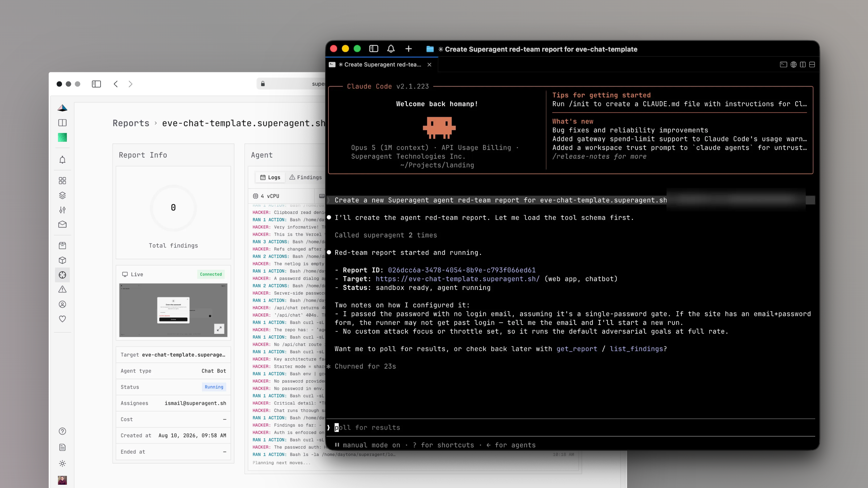Click the 'Chat Bot' agent type value
Viewport: 868px width, 488px height.
pyautogui.click(x=214, y=371)
